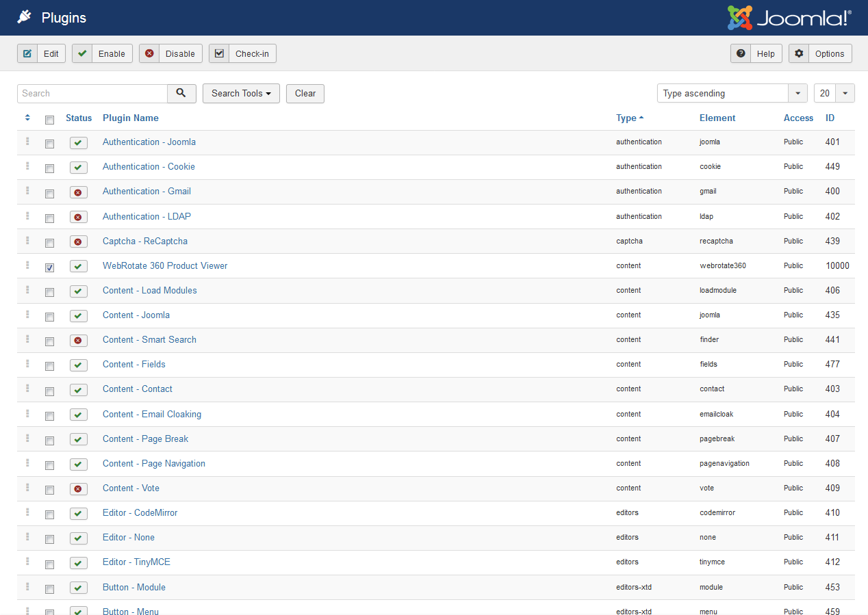Viewport: 868px width, 615px height.
Task: Click the 'webrotate360' element cell
Action: point(723,265)
